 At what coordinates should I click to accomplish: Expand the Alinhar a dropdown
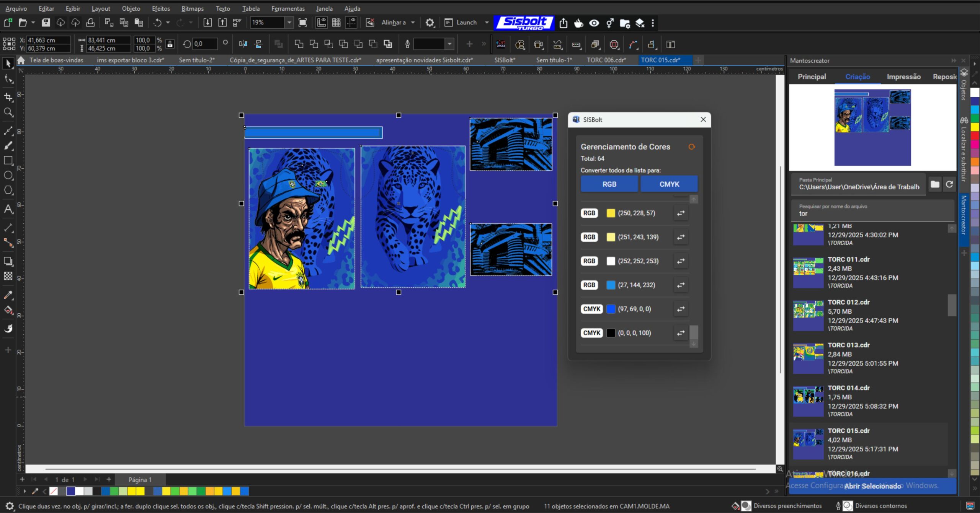[413, 23]
